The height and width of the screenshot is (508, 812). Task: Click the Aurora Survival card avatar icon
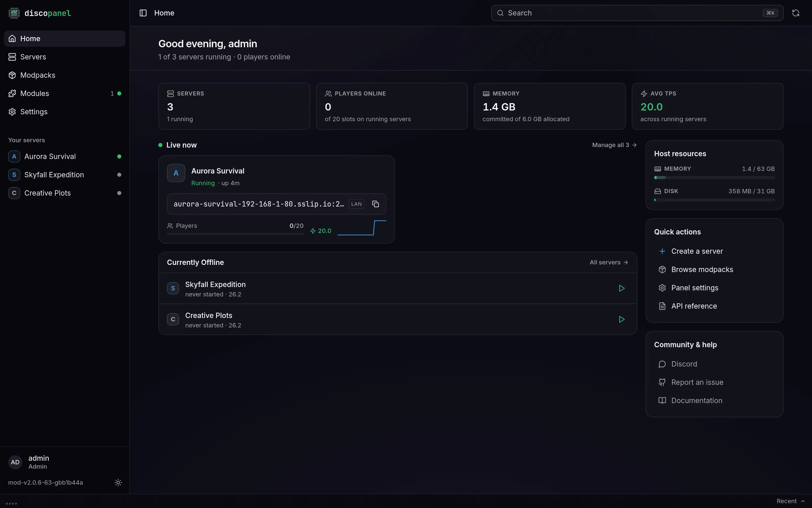[x=176, y=173]
